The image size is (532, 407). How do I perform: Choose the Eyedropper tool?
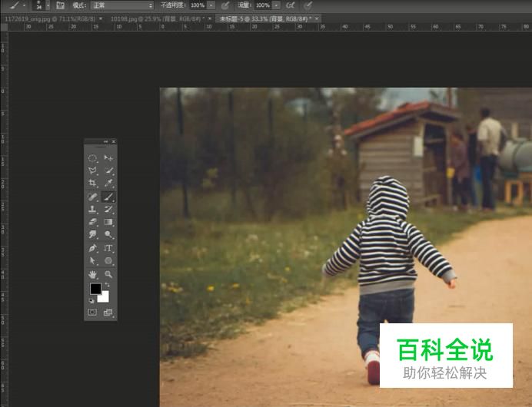pyautogui.click(x=108, y=184)
